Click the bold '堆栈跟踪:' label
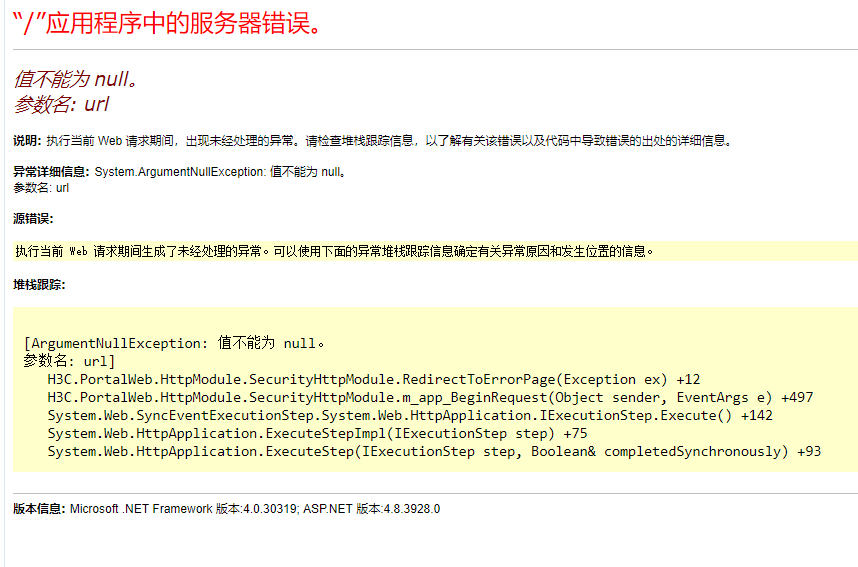This screenshot has height=567, width=858. point(39,285)
